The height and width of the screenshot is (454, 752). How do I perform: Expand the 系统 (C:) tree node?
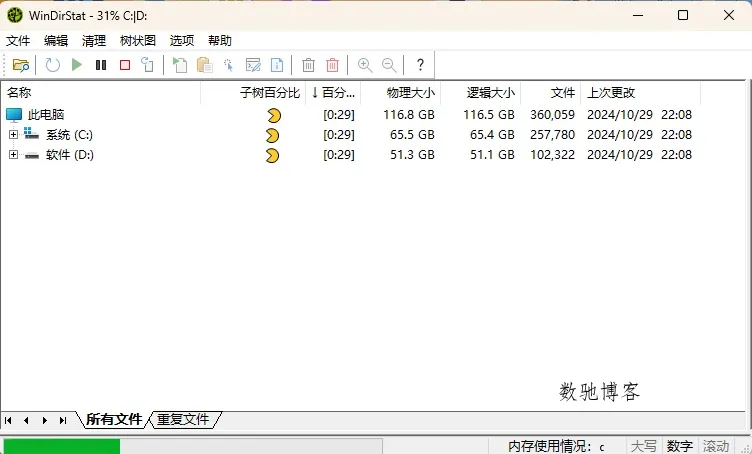(x=13, y=135)
